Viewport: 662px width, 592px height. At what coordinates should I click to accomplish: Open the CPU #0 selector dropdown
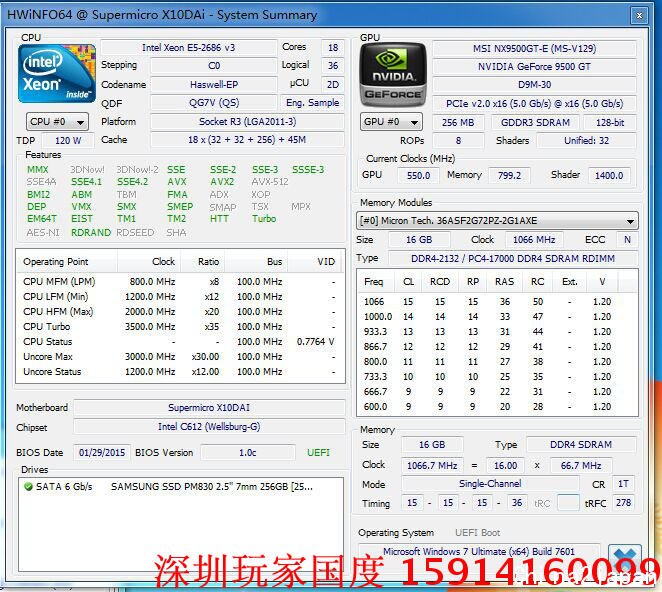tap(57, 122)
